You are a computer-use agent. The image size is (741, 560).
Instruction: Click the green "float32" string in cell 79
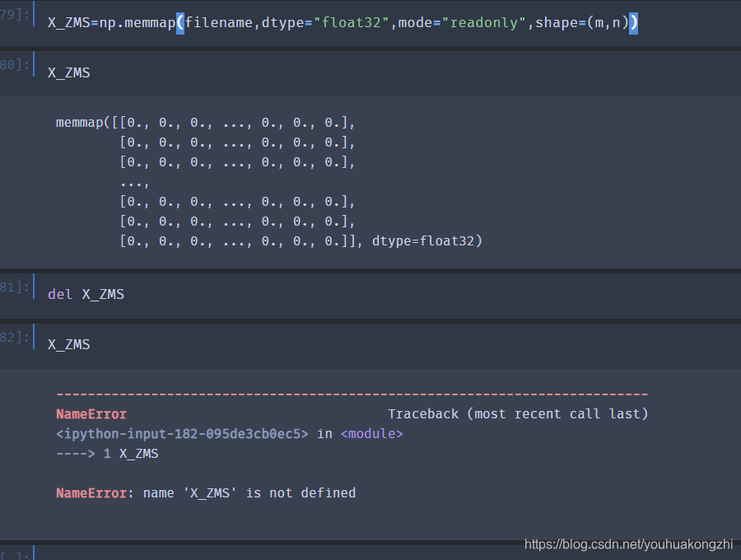point(351,23)
